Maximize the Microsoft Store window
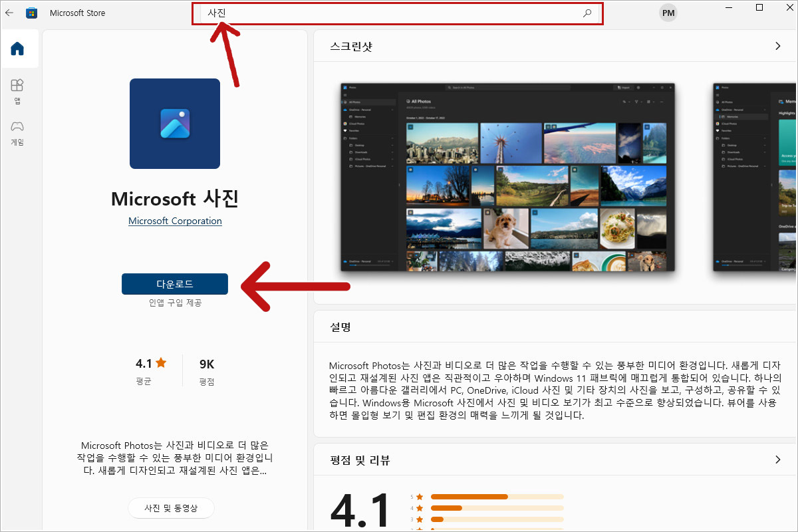 pyautogui.click(x=759, y=8)
